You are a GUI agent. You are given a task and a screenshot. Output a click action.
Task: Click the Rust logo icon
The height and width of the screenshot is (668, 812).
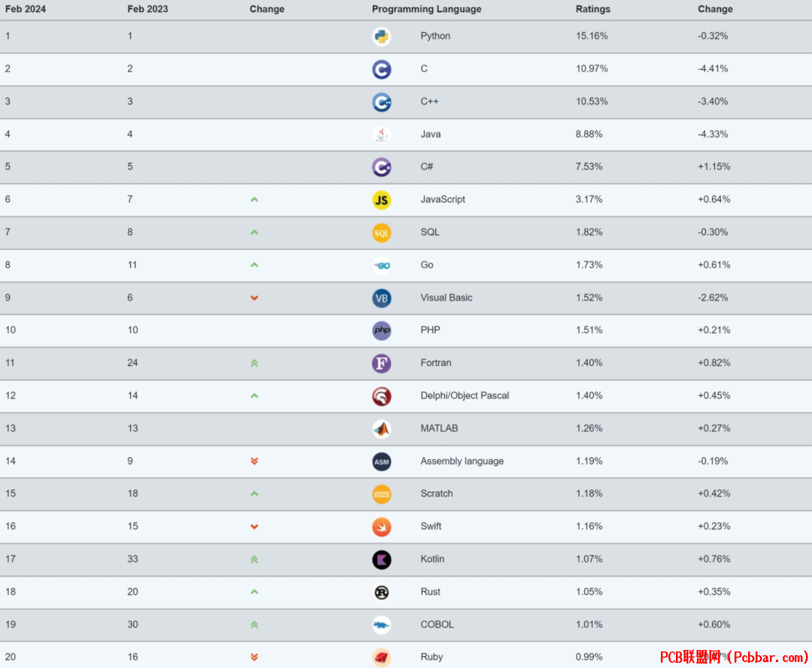(382, 592)
